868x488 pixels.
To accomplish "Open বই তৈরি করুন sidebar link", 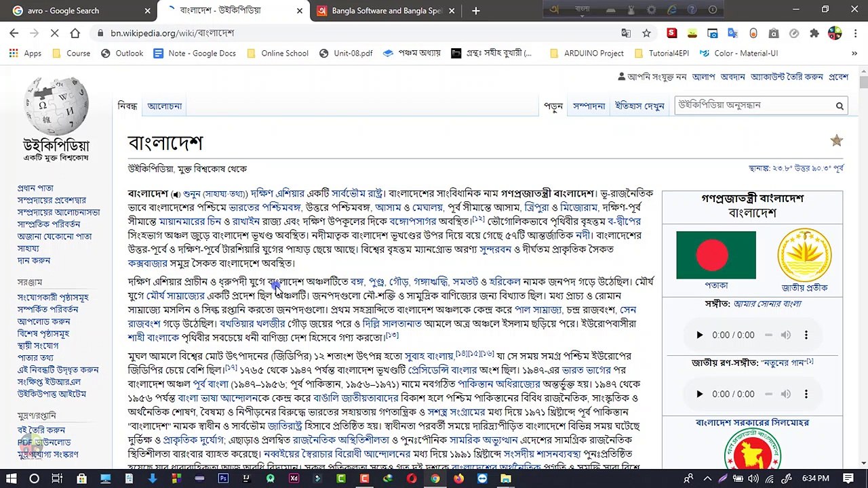I will (x=41, y=430).
